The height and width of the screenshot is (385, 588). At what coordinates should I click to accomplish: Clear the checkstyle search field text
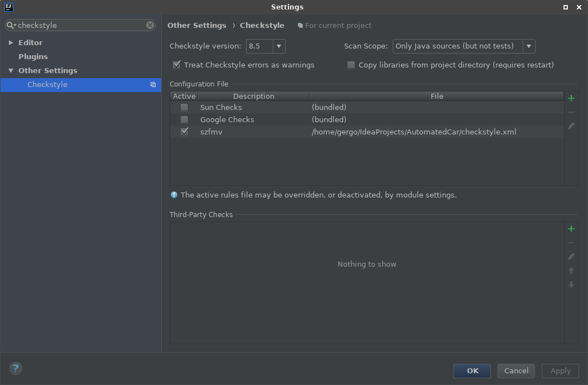tap(150, 25)
